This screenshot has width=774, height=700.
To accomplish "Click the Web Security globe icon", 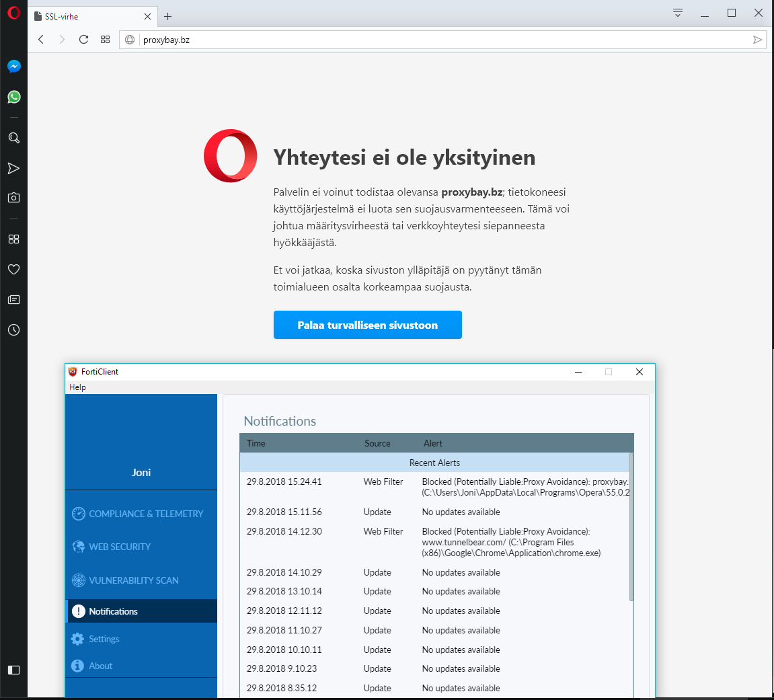I will click(79, 547).
